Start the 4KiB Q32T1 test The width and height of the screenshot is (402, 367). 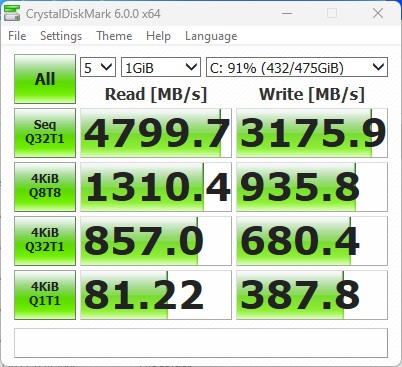(45, 241)
